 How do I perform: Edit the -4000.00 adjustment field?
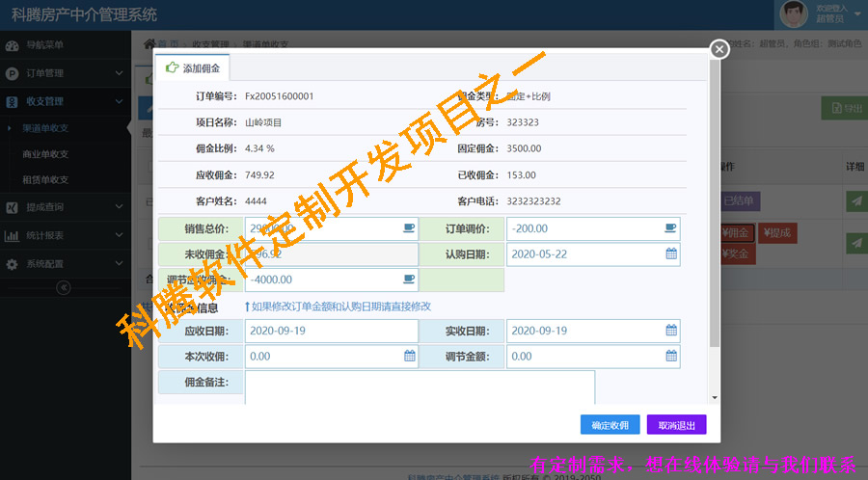click(x=331, y=280)
